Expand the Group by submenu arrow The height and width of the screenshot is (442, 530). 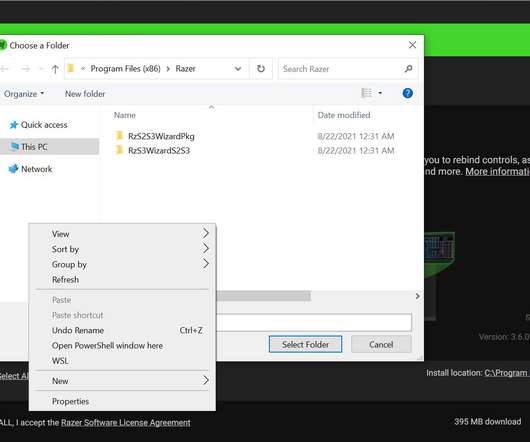click(x=206, y=264)
